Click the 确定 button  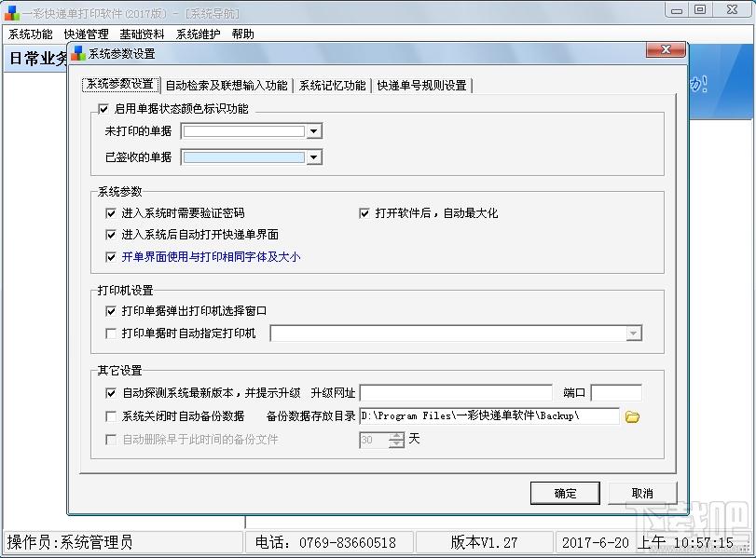click(x=565, y=493)
